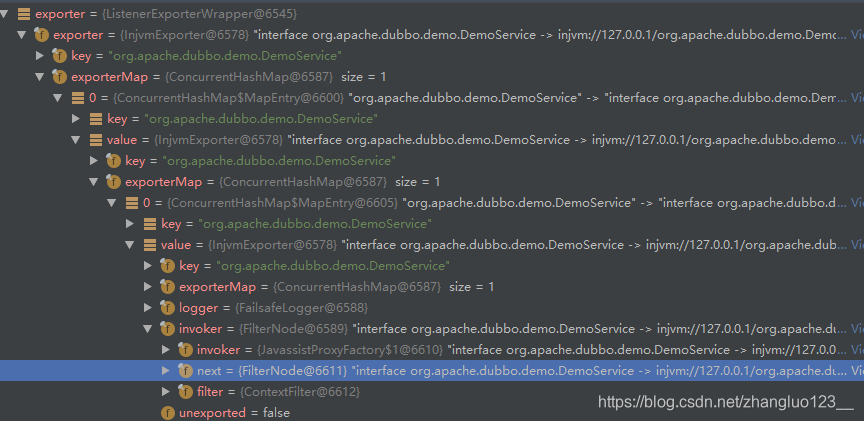
Task: Open View link on MapEntry@6600 row
Action: click(857, 98)
